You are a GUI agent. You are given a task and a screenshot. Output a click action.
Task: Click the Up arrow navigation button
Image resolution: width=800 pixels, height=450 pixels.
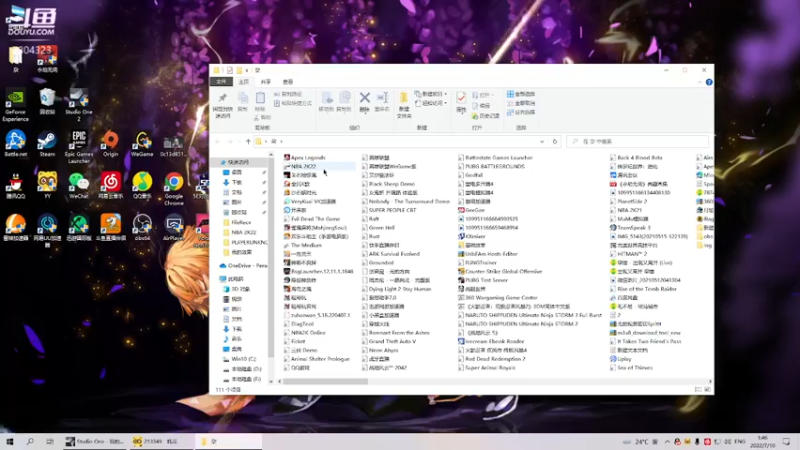point(248,141)
